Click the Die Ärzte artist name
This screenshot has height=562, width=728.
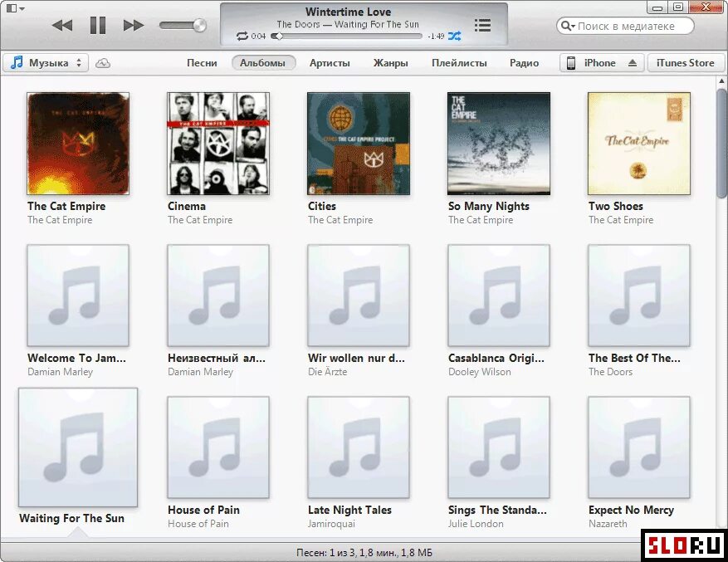(327, 372)
